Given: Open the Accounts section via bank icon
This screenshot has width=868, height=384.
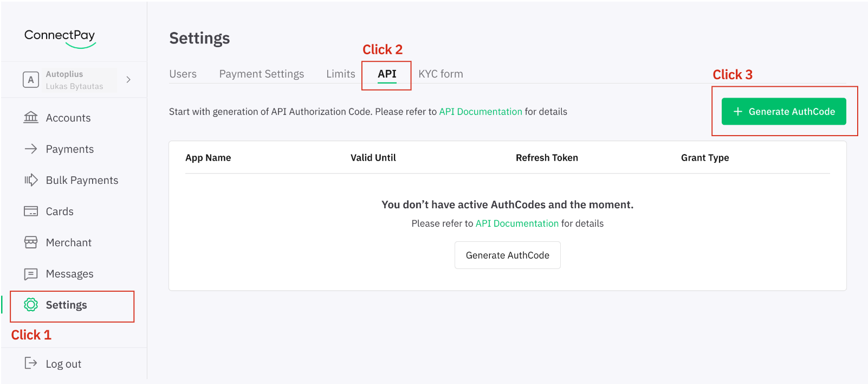Looking at the screenshot, I should point(31,117).
